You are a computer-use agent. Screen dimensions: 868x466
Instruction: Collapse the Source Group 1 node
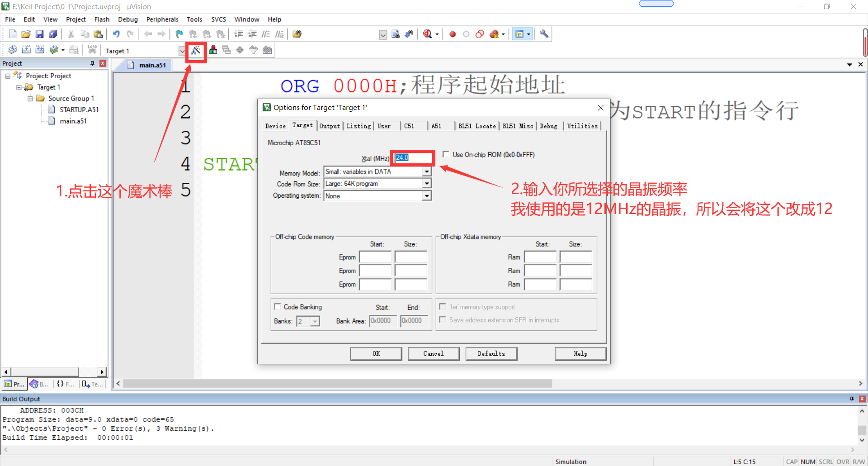point(30,99)
